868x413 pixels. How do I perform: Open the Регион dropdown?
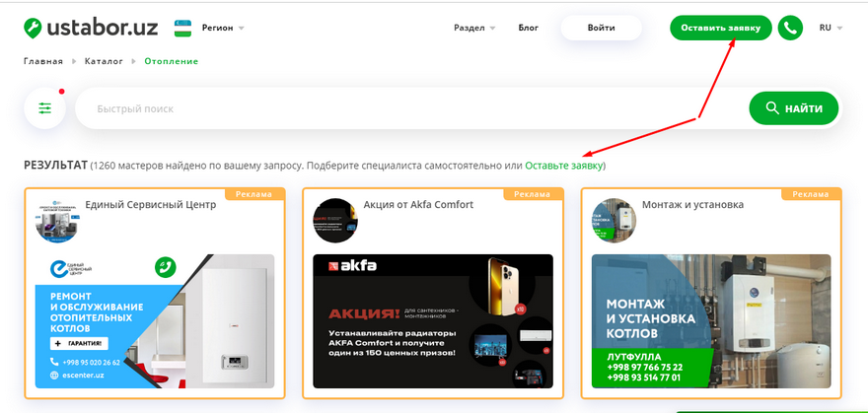tap(223, 28)
